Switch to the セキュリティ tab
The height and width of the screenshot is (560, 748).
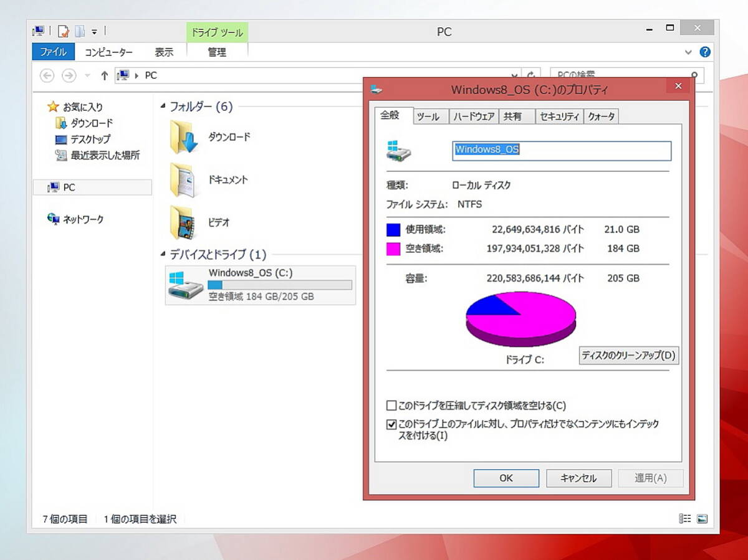[x=560, y=116]
